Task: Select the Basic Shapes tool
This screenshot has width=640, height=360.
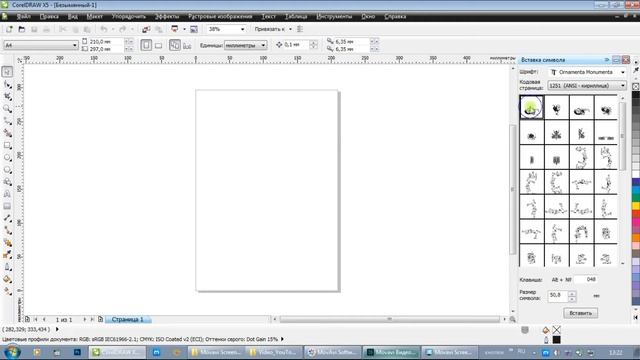Action: [7, 182]
